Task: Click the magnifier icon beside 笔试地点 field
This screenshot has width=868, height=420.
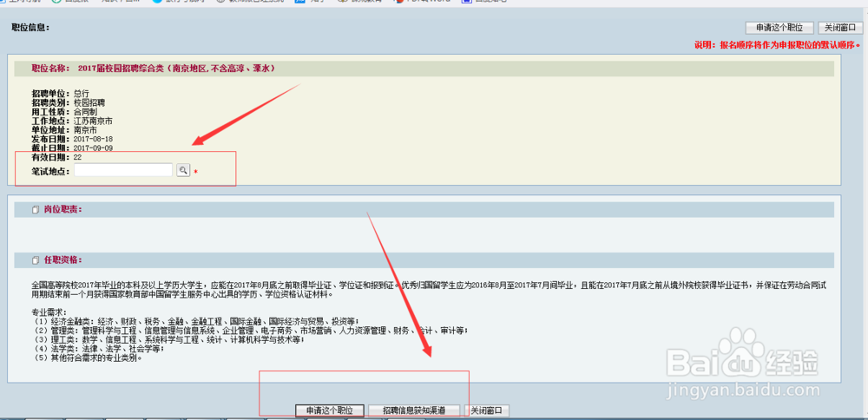Action: click(182, 170)
